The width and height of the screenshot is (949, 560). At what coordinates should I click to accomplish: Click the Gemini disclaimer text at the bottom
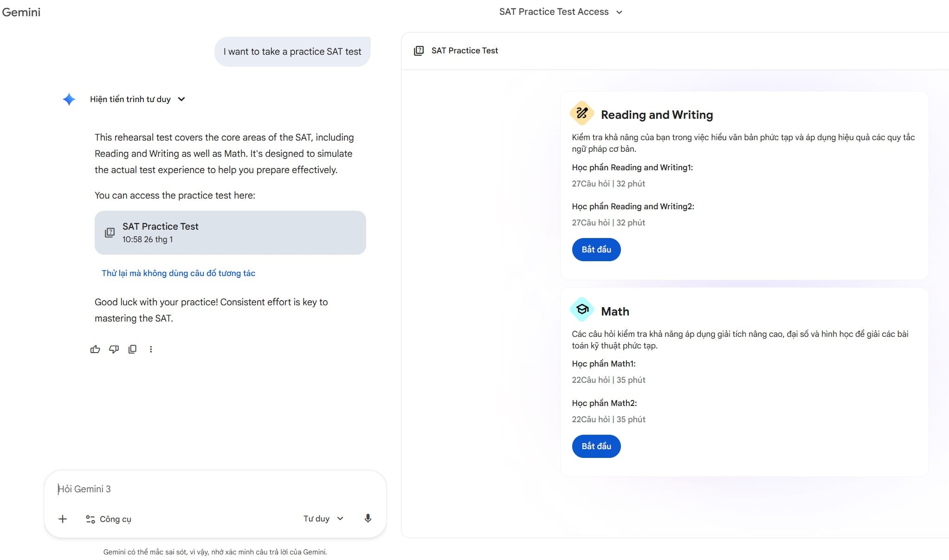pos(215,552)
